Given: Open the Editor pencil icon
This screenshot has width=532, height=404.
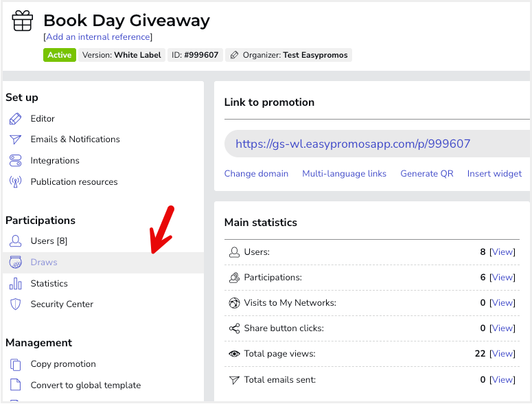Looking at the screenshot, I should tap(15, 119).
